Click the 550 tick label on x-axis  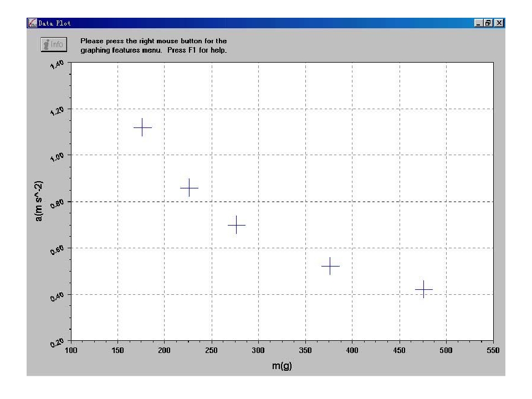pos(493,351)
